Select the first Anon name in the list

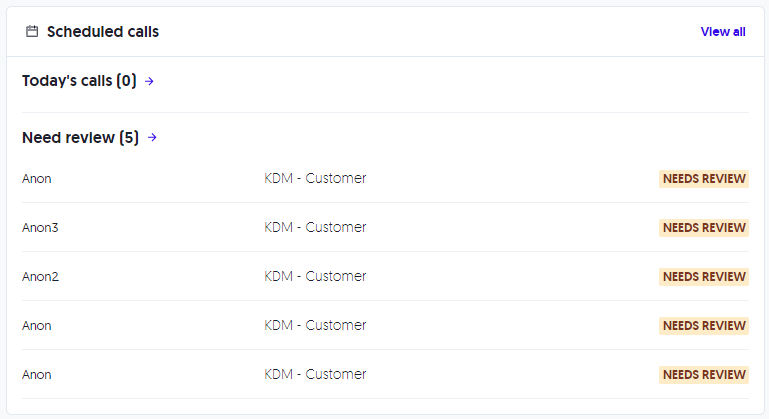(37, 179)
